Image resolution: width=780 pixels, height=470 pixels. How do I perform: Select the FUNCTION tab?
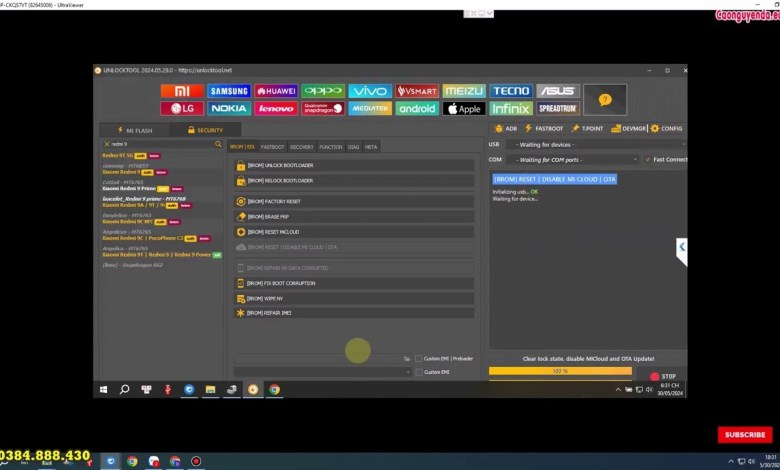point(331,147)
